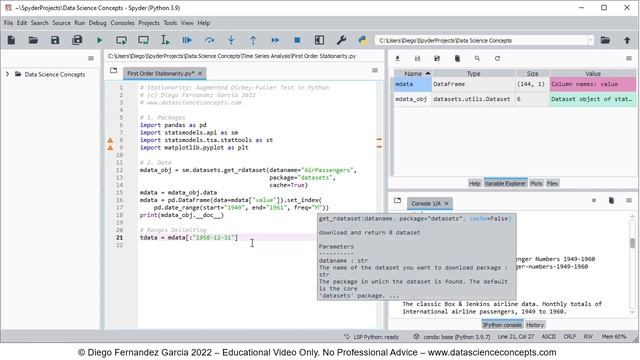Screen dimensions: 640x360
Task: Open the Tools menu
Action: 170,23
